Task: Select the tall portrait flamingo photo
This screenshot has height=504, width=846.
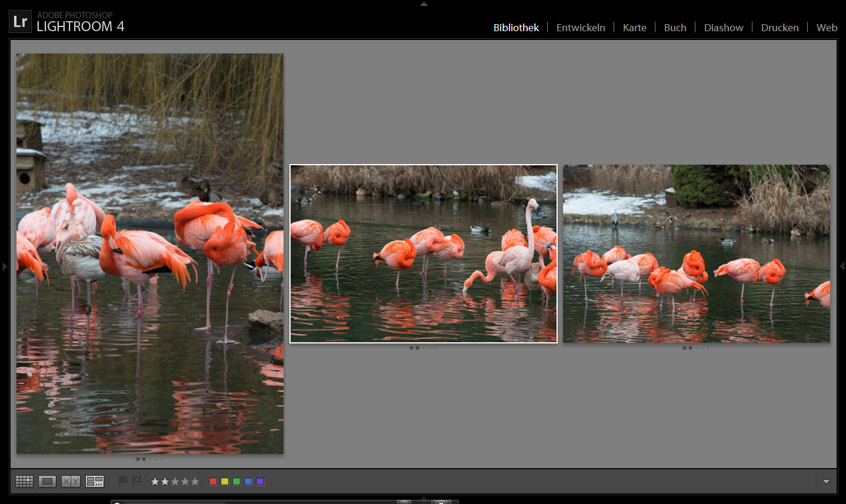Action: click(x=150, y=253)
